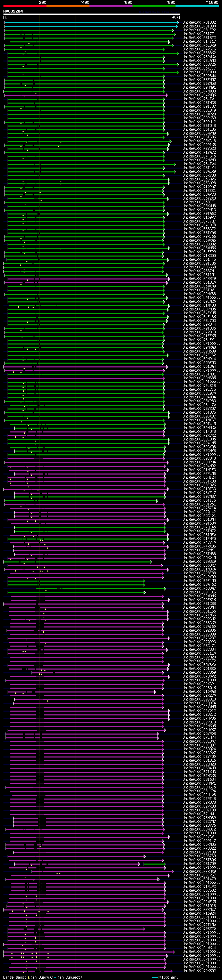The height and width of the screenshot is (980, 222).
Task: Select the UniRef100_Q6AVM9 label
Action: point(199,133)
